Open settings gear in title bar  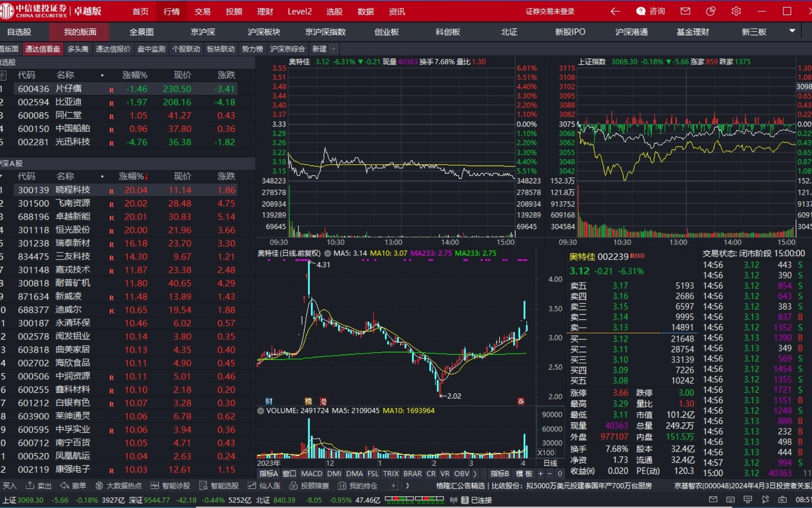click(736, 11)
